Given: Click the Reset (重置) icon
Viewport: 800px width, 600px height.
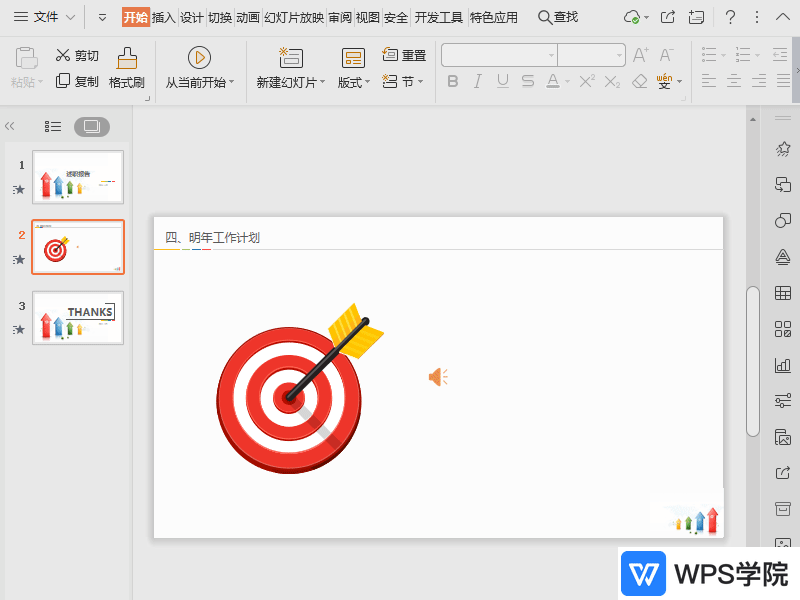Looking at the screenshot, I should [390, 56].
